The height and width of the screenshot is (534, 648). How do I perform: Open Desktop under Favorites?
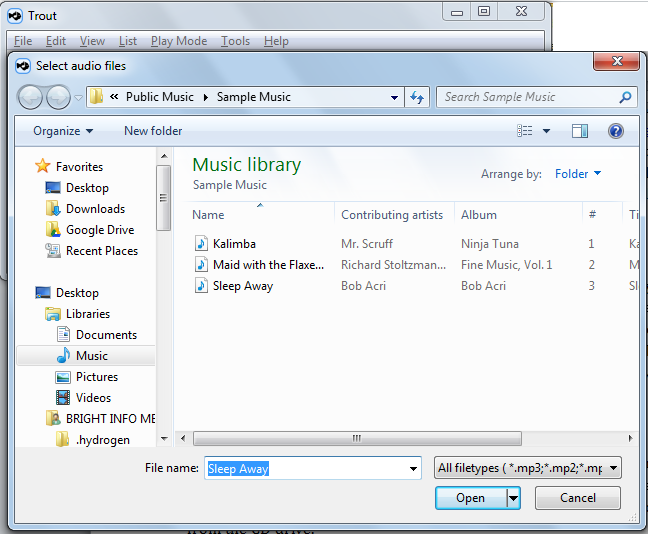(77, 188)
